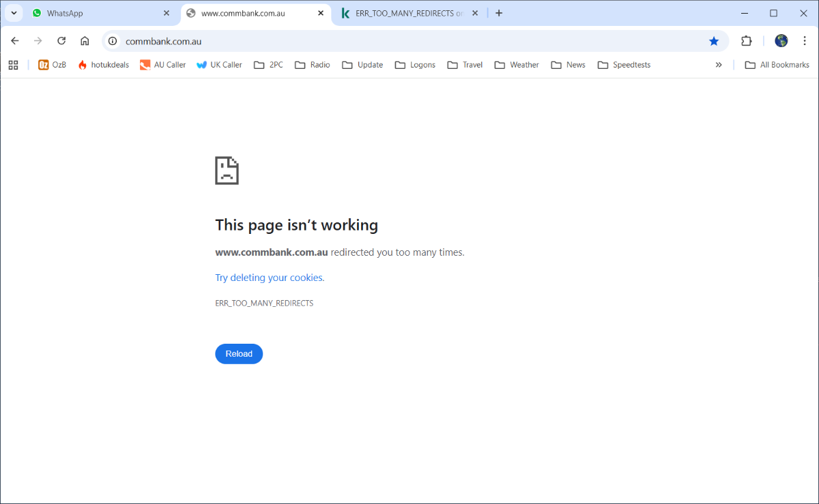Go back to previous page

(15, 41)
